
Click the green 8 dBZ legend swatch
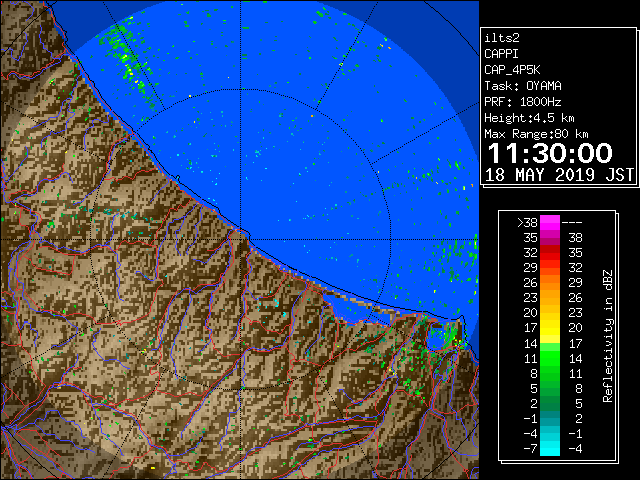550,373
